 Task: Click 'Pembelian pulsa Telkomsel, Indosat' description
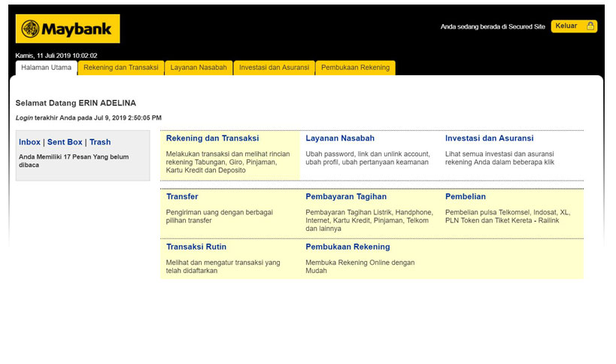tap(508, 217)
